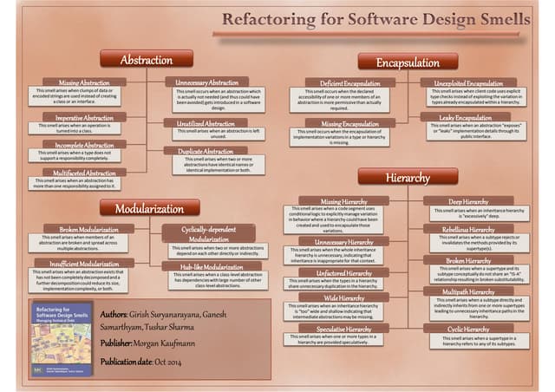Click the Abstraction section header
This screenshot has height=392, width=555.
click(146, 60)
